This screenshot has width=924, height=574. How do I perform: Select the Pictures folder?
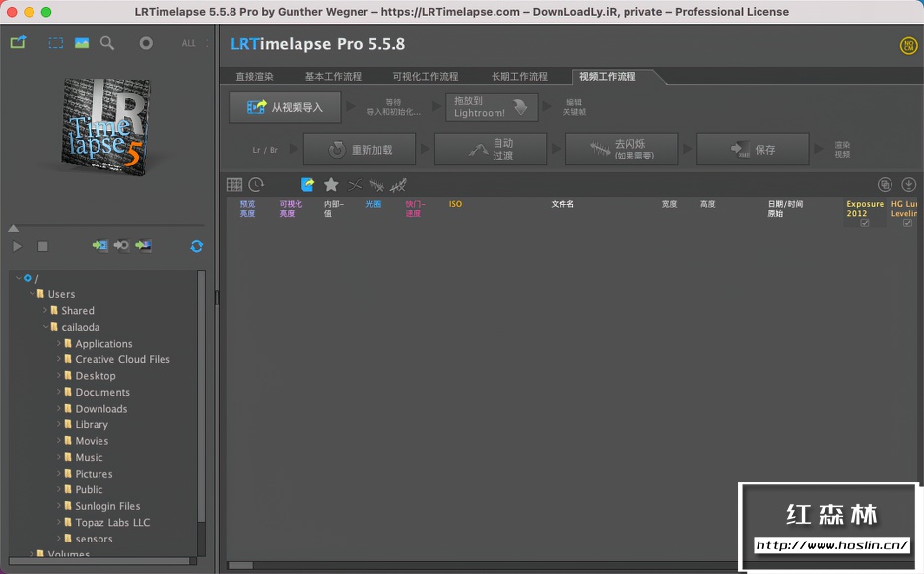(94, 474)
